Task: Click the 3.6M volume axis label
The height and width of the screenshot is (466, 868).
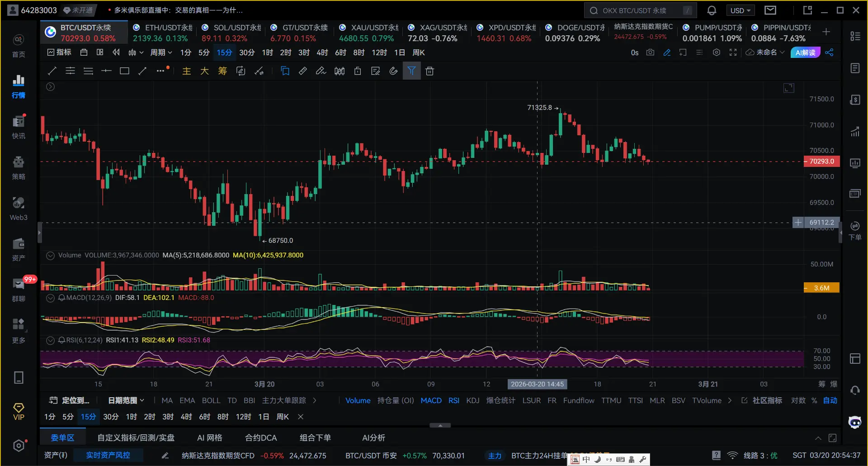Action: click(822, 288)
